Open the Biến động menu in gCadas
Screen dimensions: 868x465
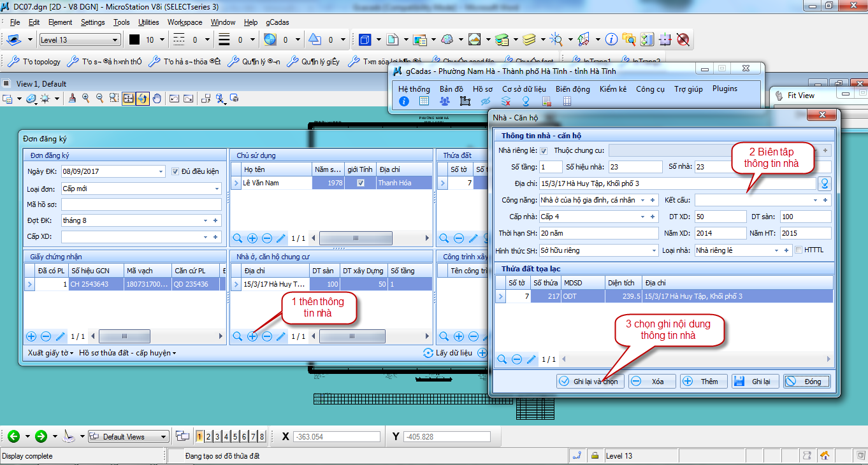tap(572, 89)
